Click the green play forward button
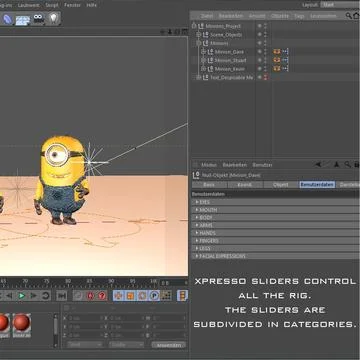 pos(22,295)
